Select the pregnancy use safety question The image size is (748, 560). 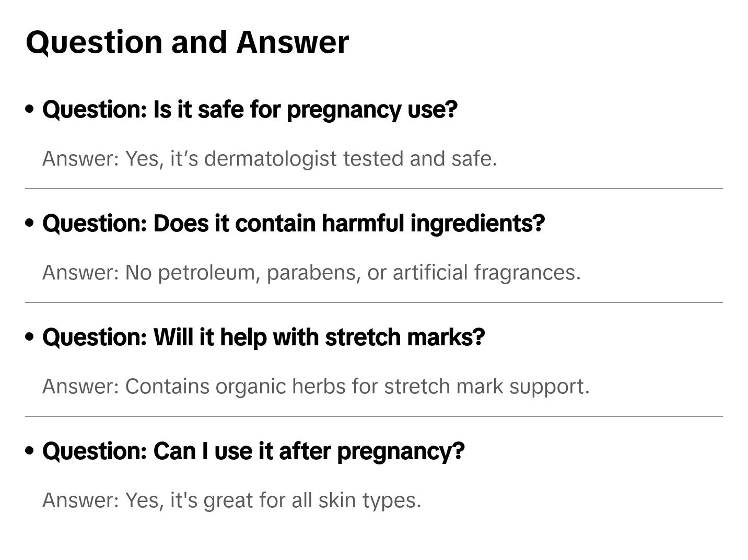250,110
